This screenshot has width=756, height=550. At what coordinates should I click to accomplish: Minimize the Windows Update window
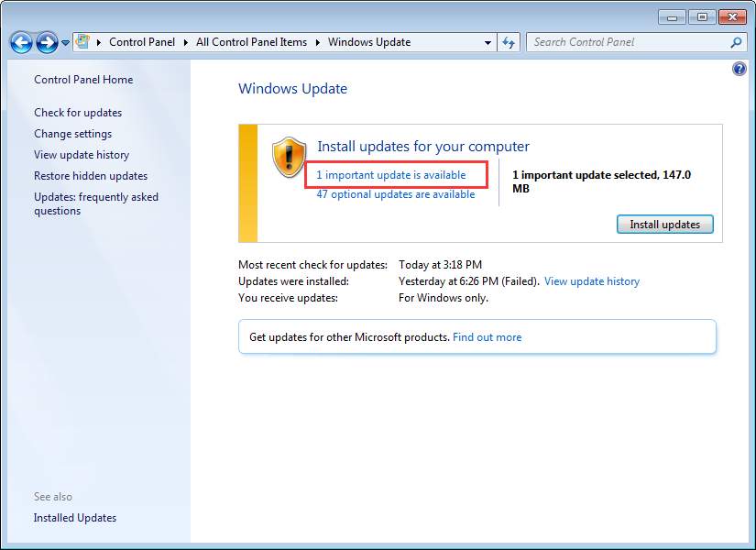(x=672, y=17)
